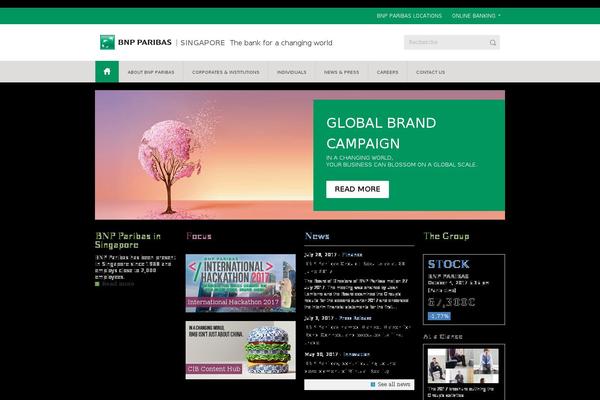Click Read more under Singapore intro

pyautogui.click(x=117, y=284)
